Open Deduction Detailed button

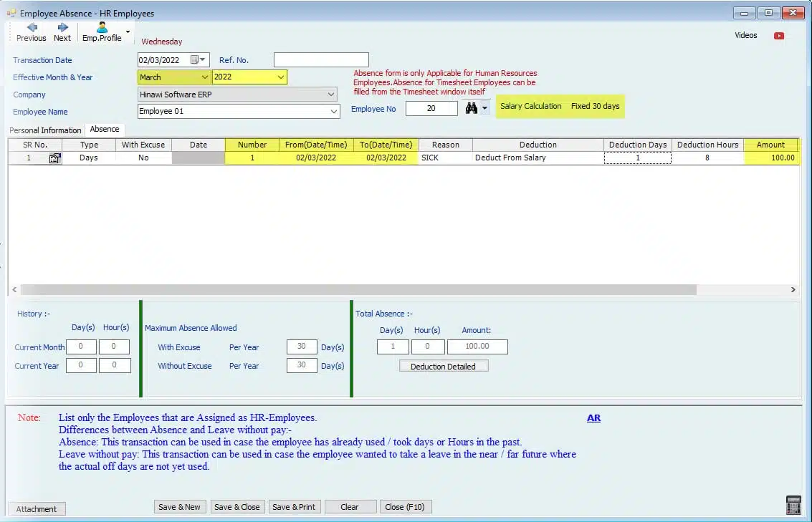[444, 367]
